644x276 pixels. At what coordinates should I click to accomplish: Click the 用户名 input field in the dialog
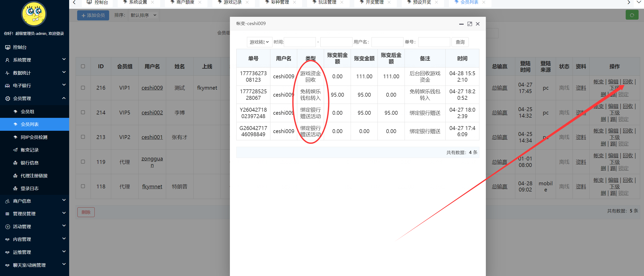tap(387, 42)
